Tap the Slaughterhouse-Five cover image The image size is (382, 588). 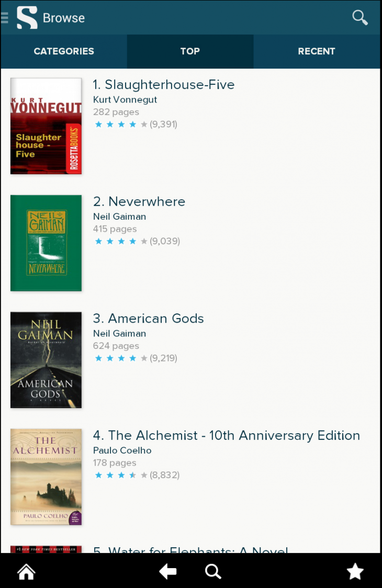[46, 126]
